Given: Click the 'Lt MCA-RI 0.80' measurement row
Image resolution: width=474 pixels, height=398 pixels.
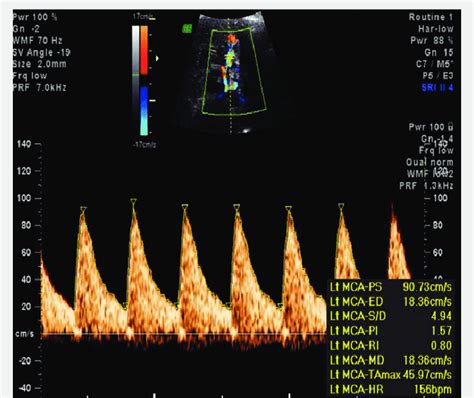Looking at the screenshot, I should pyautogui.click(x=391, y=345).
